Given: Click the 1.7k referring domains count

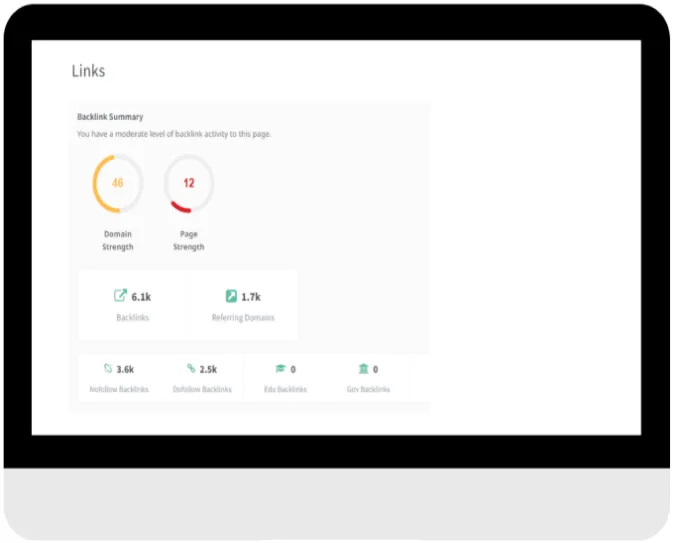Looking at the screenshot, I should (251, 297).
